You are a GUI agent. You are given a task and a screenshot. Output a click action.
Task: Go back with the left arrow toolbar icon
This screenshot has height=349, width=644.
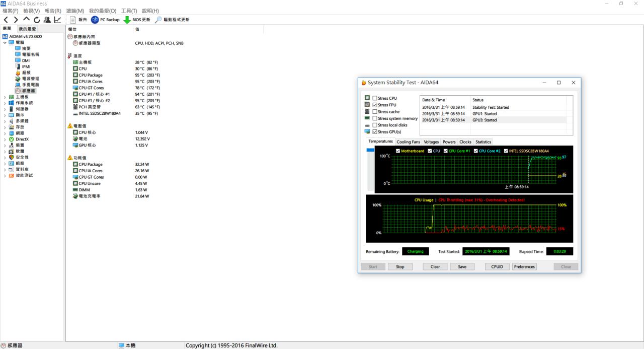point(6,20)
